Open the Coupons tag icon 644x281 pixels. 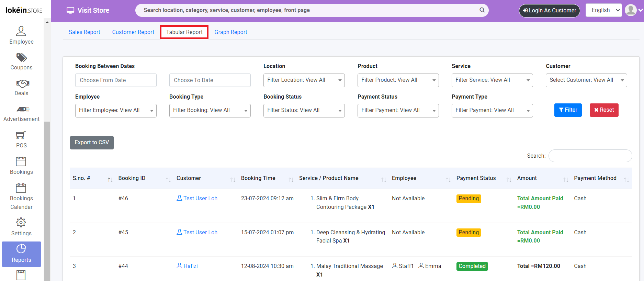coord(21,57)
